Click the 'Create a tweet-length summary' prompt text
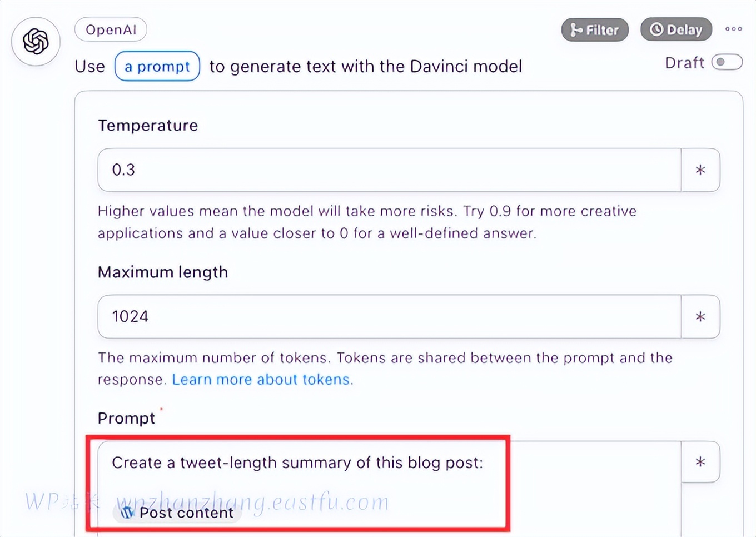The image size is (756, 537). pos(297,463)
